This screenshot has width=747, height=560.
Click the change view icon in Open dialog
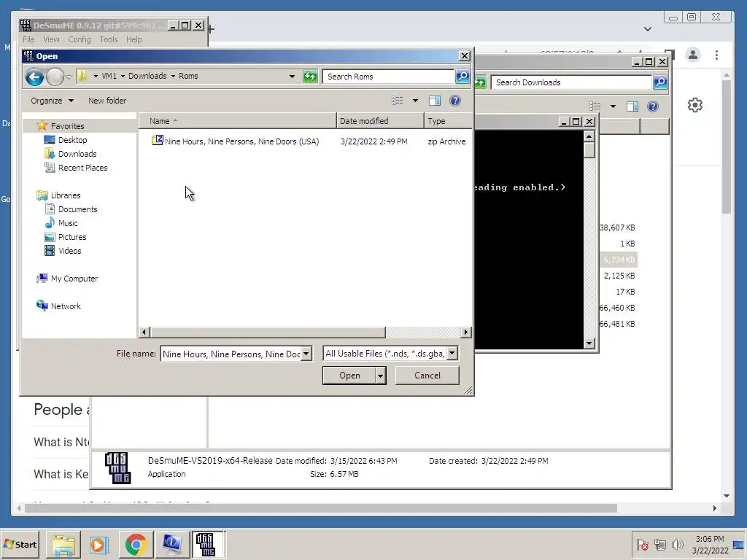[398, 101]
